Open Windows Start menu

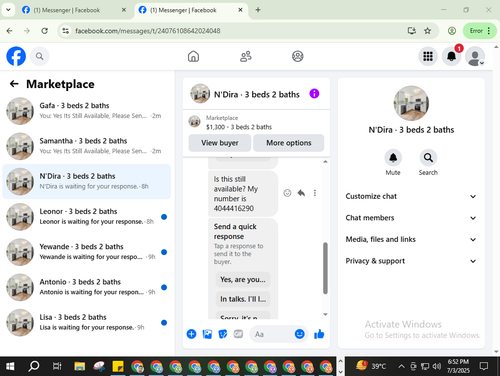(10, 367)
